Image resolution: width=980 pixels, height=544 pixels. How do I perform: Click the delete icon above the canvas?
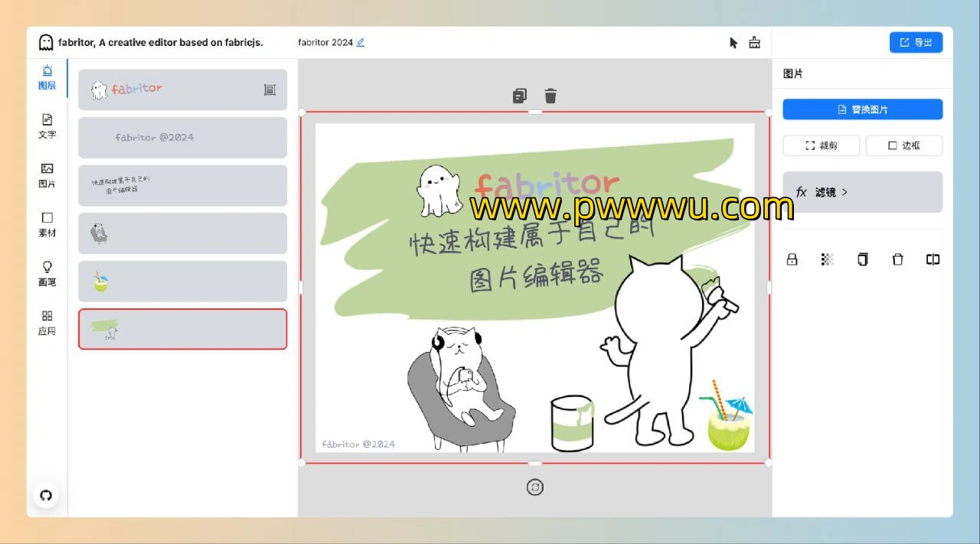[x=550, y=96]
